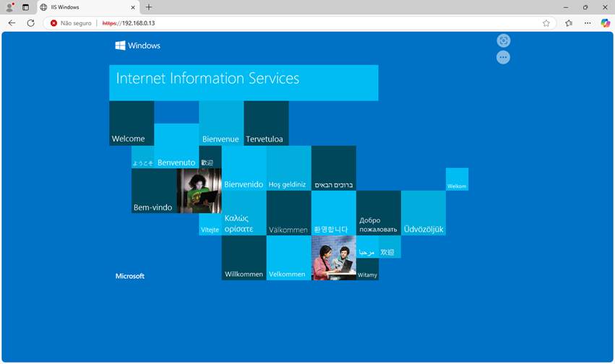Screen dimensions: 615x364
Task: Click the Bem-vindo tile
Action: (153, 191)
